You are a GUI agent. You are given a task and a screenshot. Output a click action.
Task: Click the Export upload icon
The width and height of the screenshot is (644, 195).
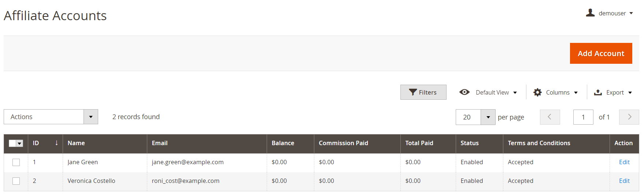pos(598,92)
